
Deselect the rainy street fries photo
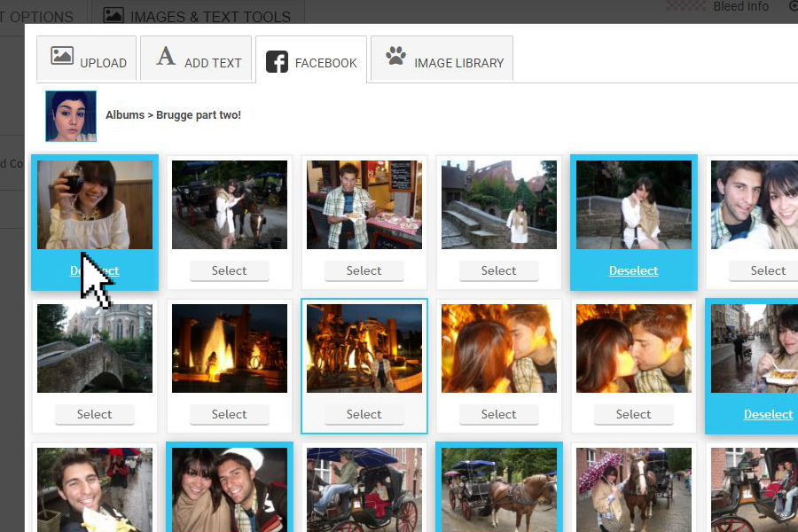tap(769, 414)
